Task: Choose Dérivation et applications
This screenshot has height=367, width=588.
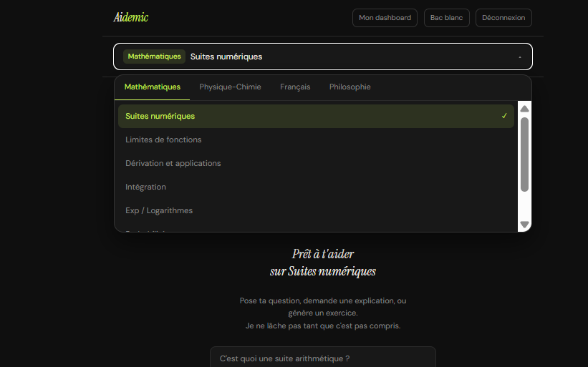Action: click(x=316, y=163)
